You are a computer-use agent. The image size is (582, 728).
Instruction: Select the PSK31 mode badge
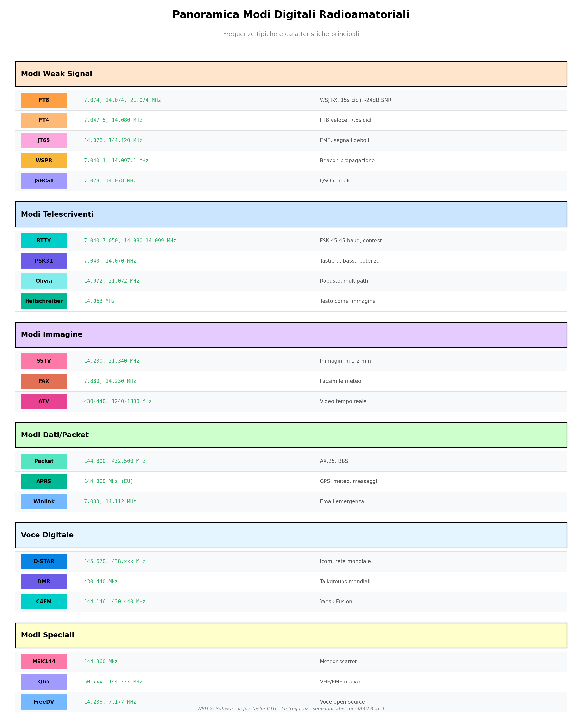[x=44, y=261]
